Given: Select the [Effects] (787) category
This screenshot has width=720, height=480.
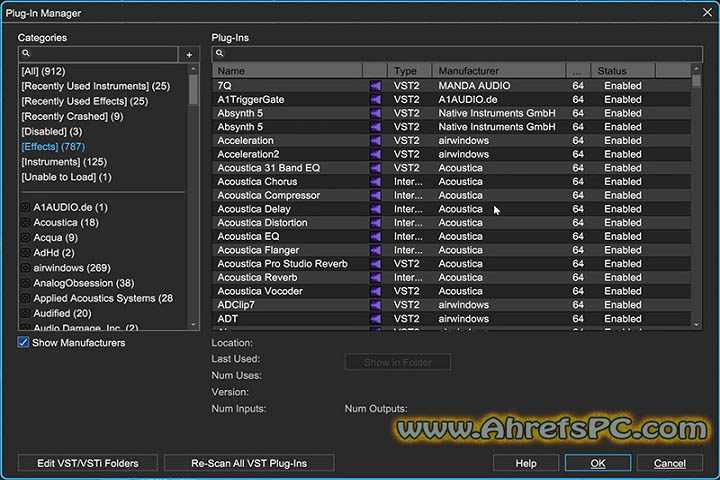Looking at the screenshot, I should pos(53,147).
